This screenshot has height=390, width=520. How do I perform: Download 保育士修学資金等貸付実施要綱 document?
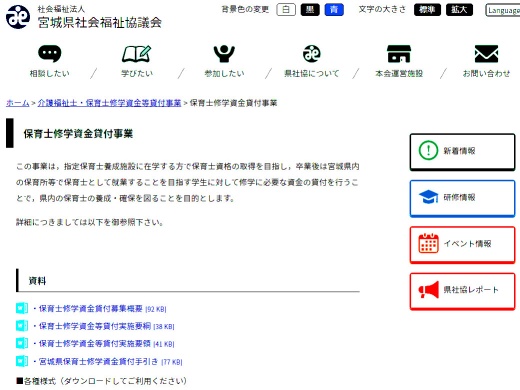click(95, 326)
